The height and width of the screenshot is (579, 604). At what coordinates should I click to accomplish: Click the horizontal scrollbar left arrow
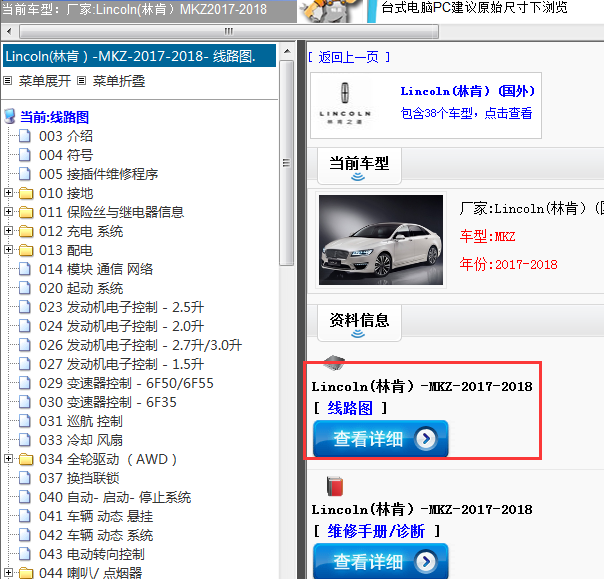pos(9,32)
